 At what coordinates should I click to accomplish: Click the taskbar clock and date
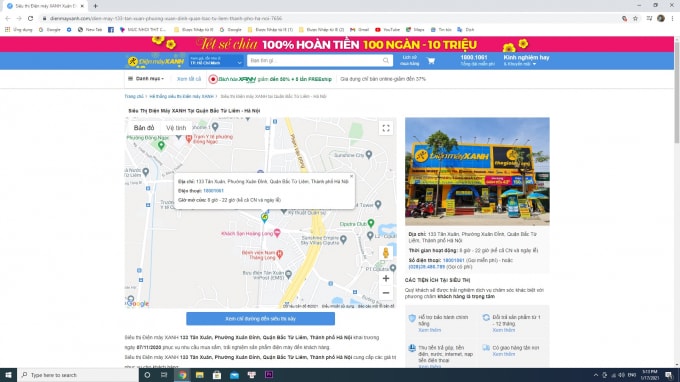(x=650, y=375)
